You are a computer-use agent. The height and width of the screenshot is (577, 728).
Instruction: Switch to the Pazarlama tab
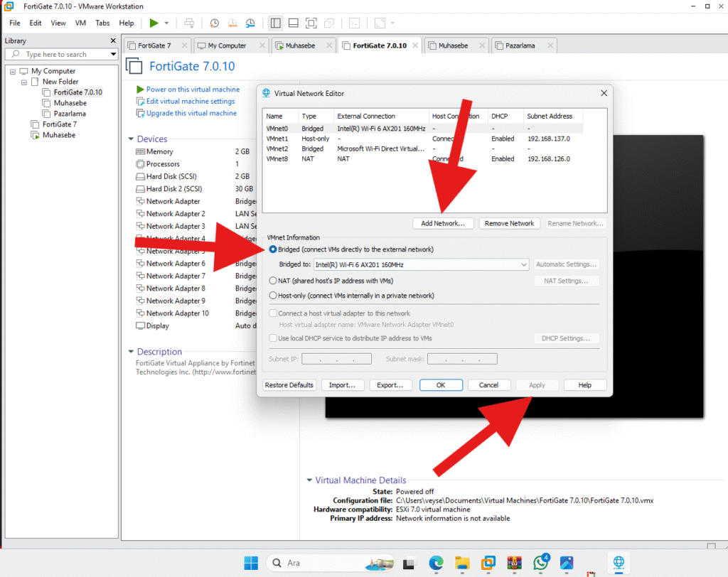[524, 45]
